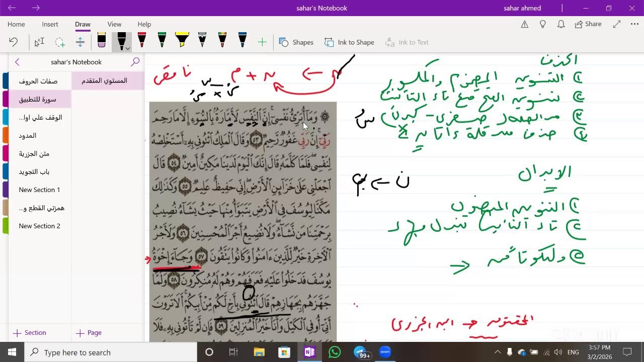
Task: Collapse the notebook navigation pane
Action: pos(17,62)
